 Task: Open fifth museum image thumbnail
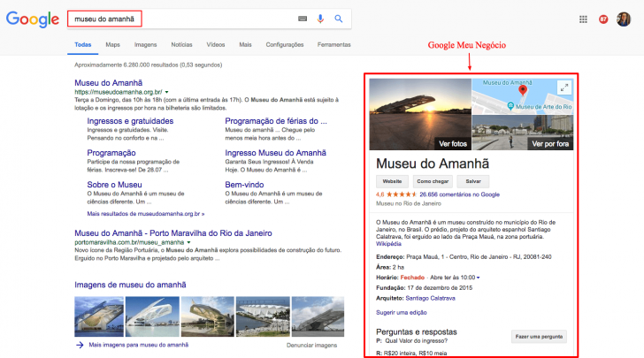[318, 316]
